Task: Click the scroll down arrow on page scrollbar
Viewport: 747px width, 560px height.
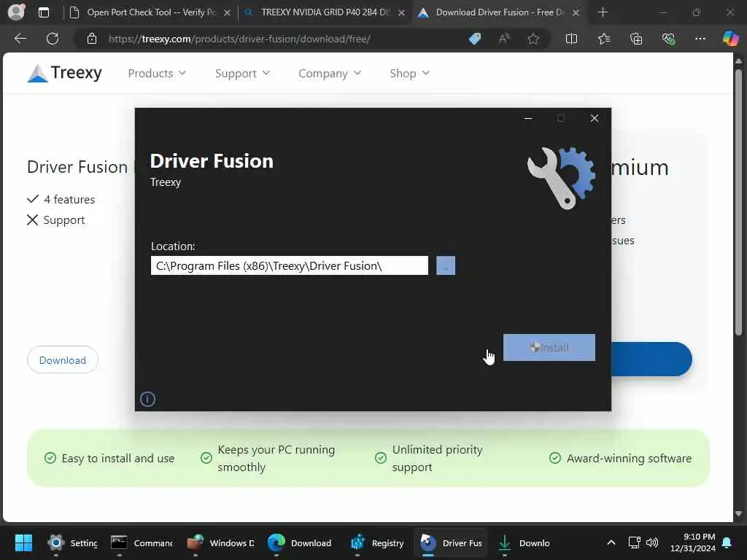Action: click(738, 514)
